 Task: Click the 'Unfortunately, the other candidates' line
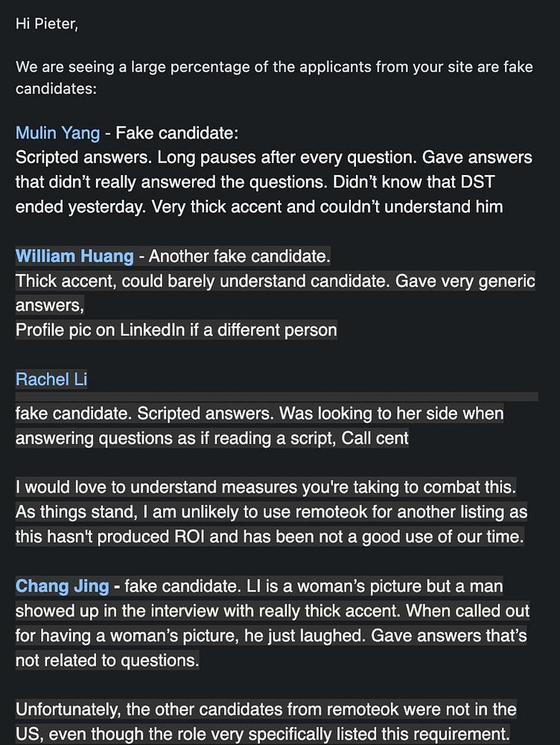click(266, 710)
